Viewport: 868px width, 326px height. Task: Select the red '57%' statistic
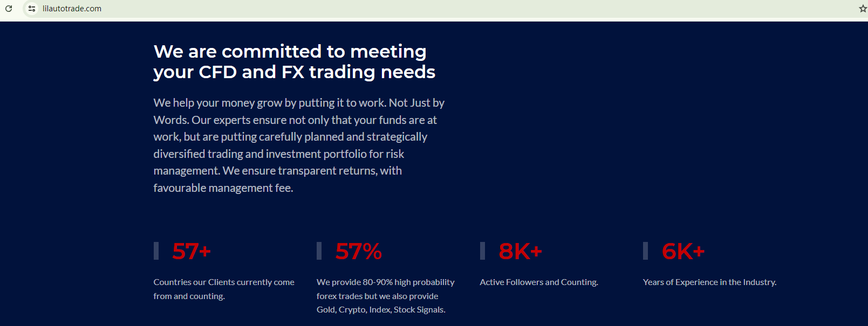358,252
